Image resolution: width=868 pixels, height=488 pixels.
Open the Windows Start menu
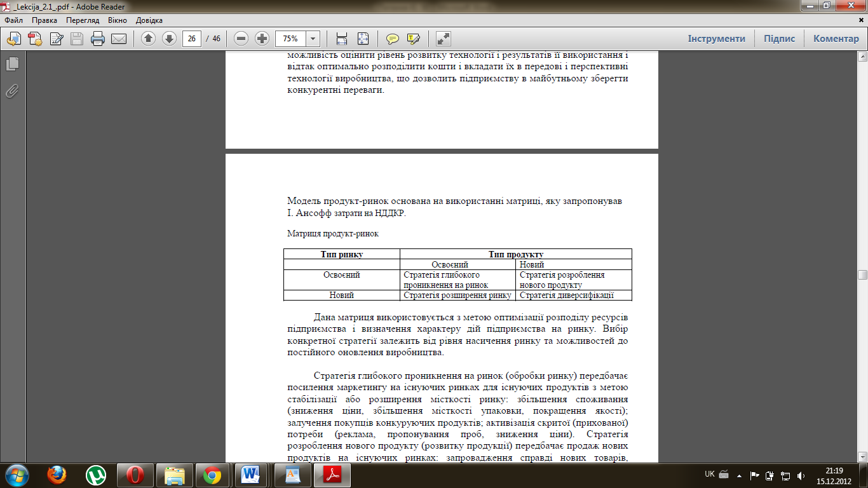tap(17, 475)
